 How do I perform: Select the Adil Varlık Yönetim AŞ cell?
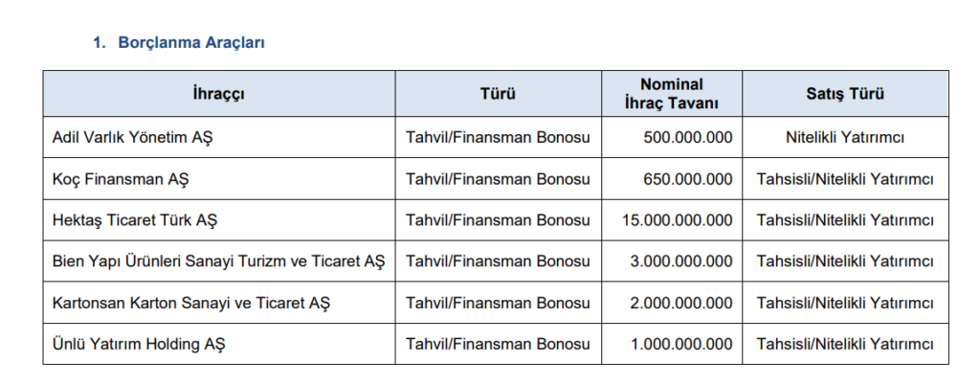219,137
